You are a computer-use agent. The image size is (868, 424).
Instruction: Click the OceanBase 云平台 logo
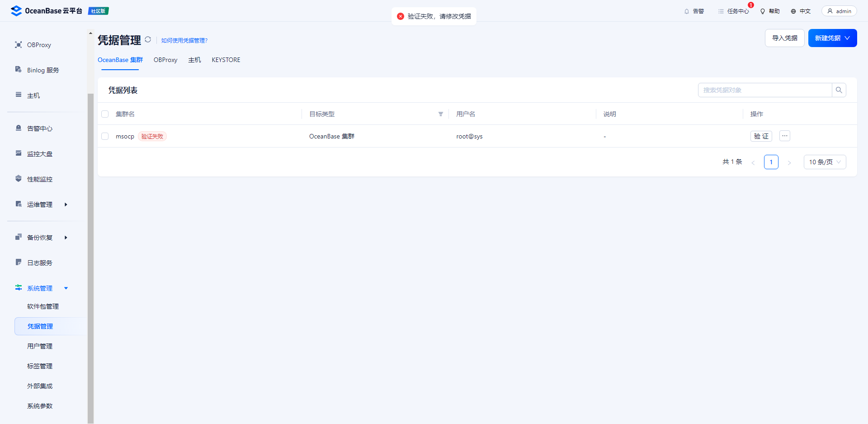pos(47,11)
